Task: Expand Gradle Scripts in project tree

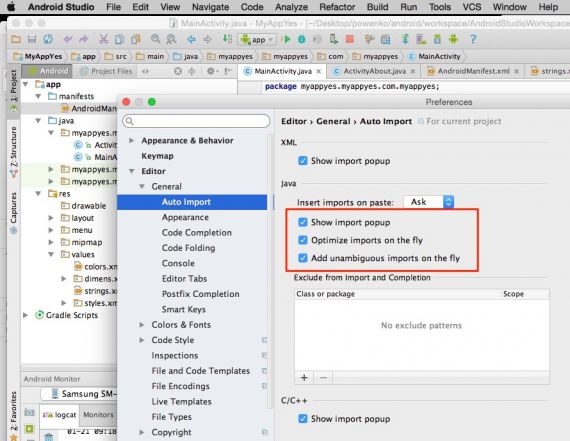Action: 25,315
